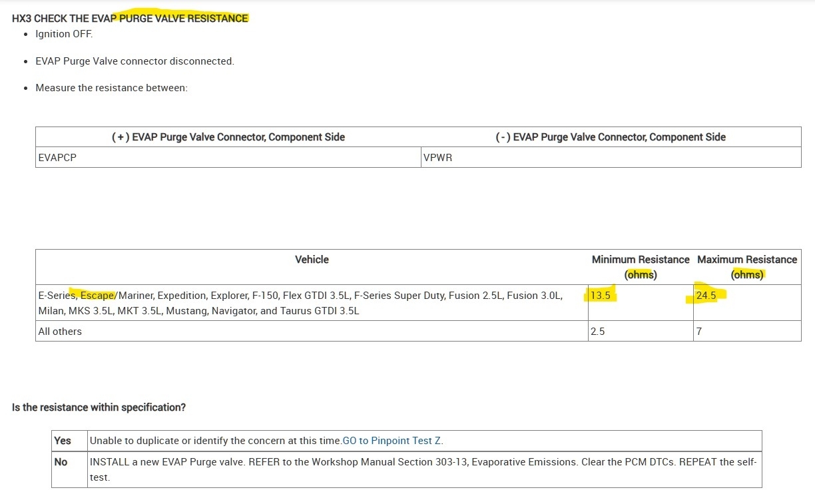Select the highlighted 24.5 maximum resistance value

[706, 296]
